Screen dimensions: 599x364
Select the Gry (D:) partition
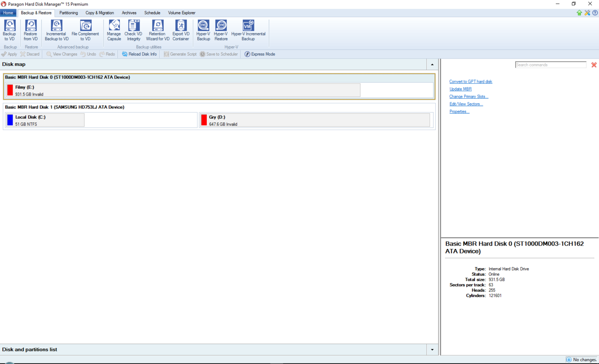tap(314, 120)
